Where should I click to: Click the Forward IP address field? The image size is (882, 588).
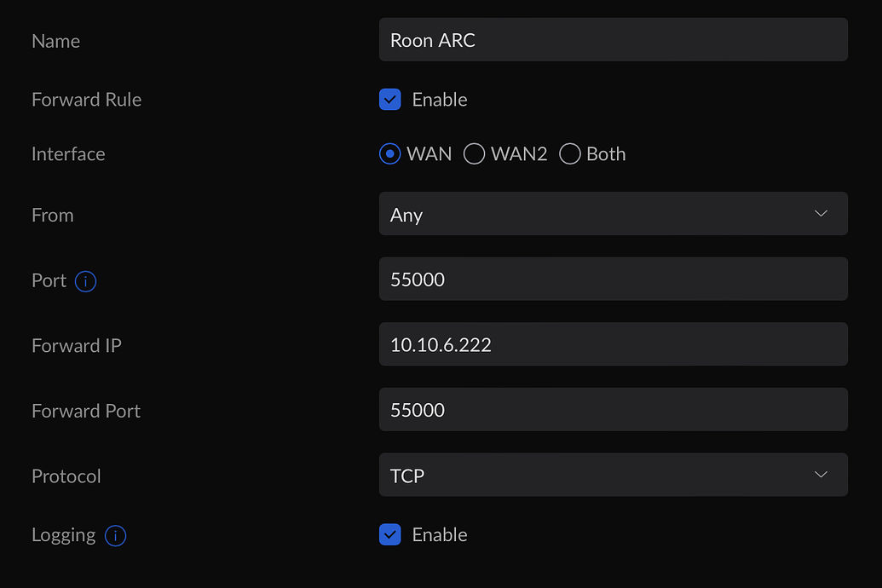coord(613,344)
